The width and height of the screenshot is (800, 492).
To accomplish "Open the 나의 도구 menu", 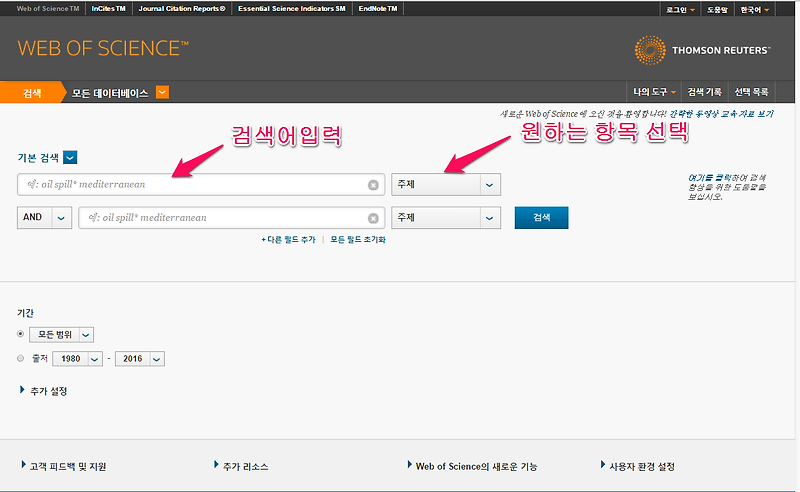I will [x=654, y=92].
